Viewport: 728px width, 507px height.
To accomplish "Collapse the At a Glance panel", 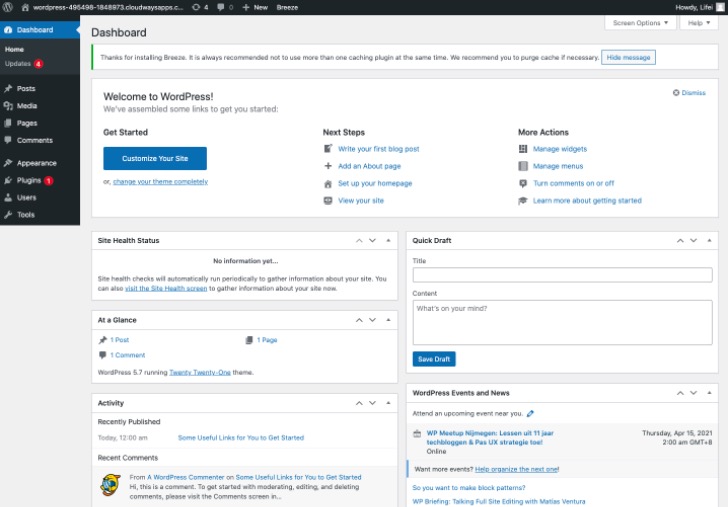I will point(388,320).
